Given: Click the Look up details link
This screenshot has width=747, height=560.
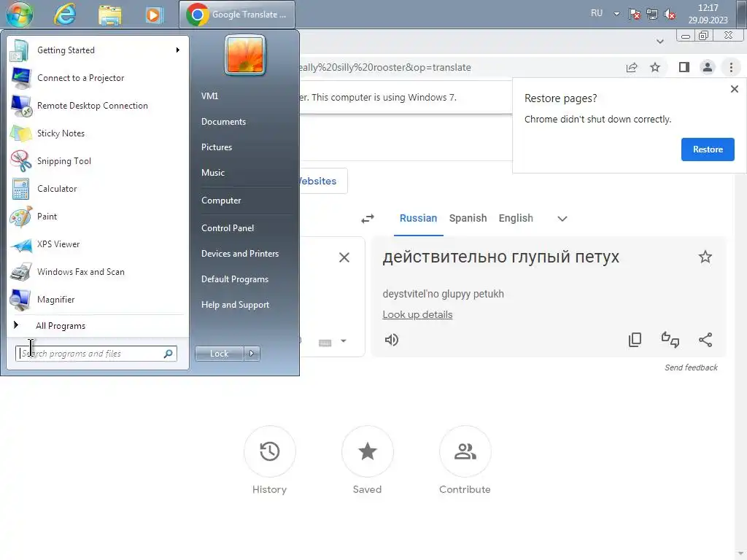Looking at the screenshot, I should [417, 314].
